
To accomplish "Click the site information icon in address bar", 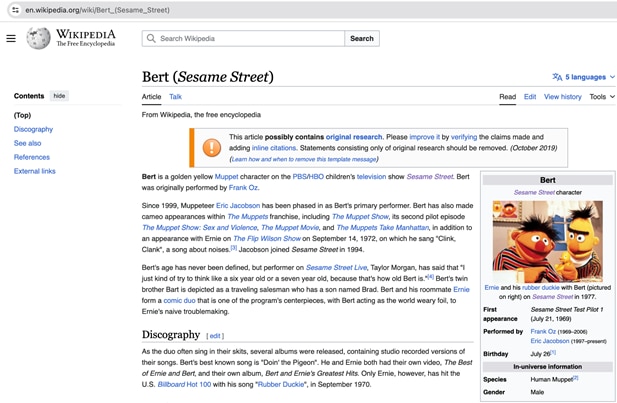I will coord(15,10).
